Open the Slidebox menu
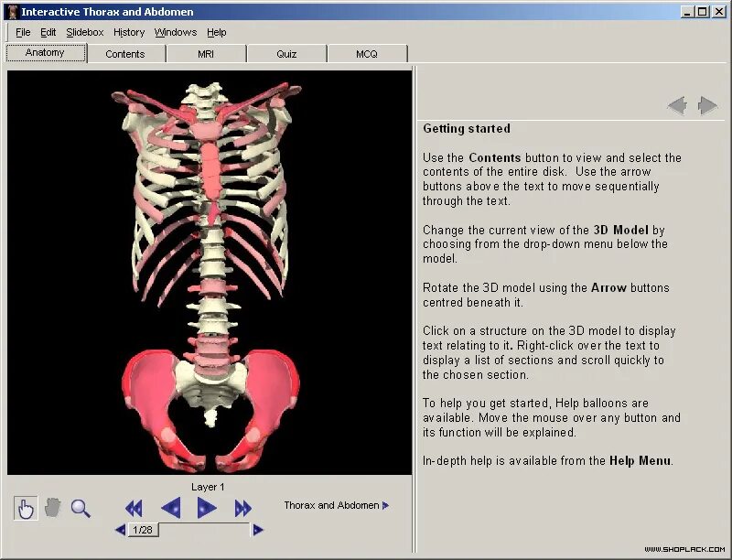The image size is (732, 560). [84, 32]
